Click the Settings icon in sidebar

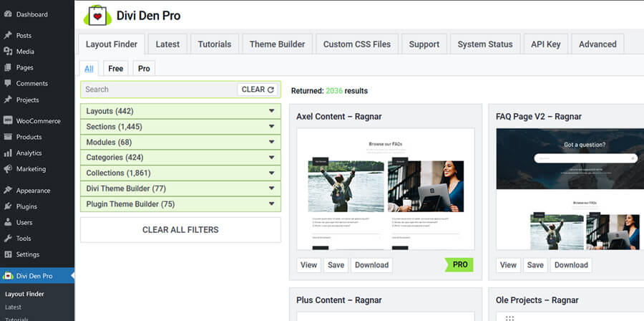click(8, 254)
